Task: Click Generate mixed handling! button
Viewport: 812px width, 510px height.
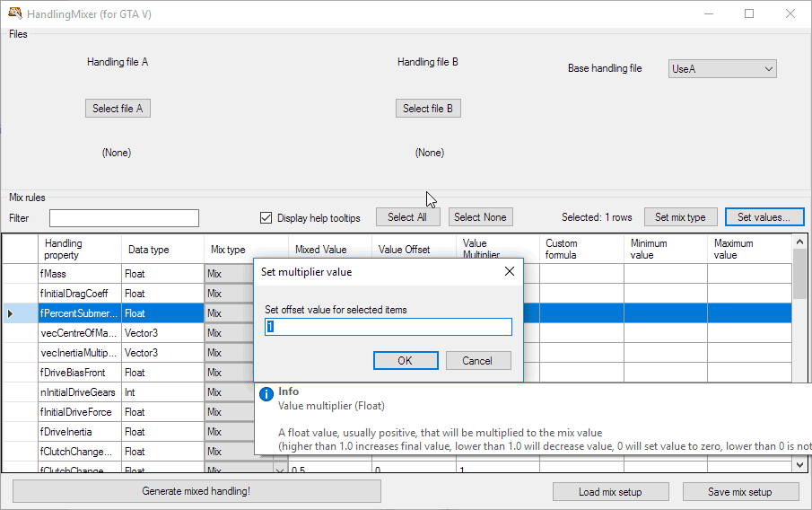Action: [x=196, y=491]
